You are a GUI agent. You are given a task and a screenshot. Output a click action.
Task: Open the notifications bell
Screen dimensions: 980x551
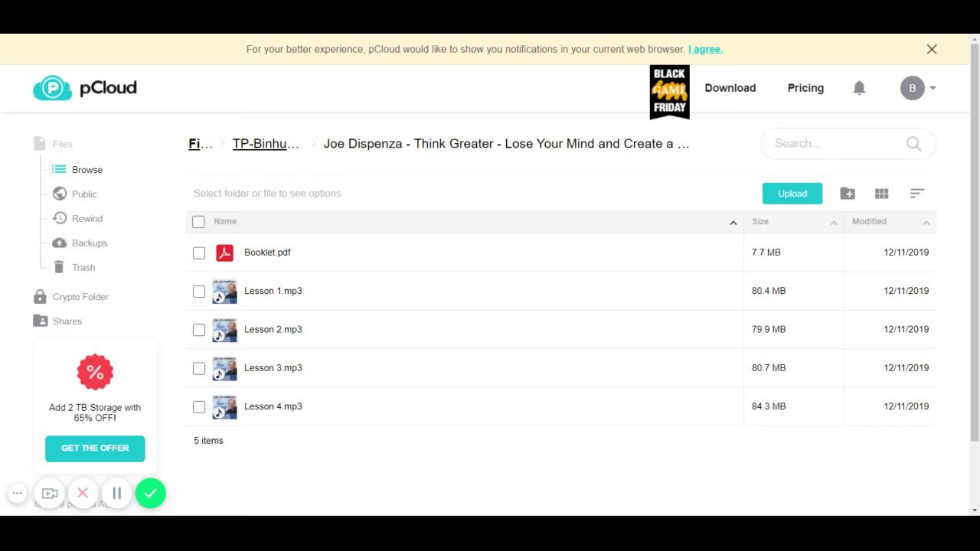coord(859,88)
